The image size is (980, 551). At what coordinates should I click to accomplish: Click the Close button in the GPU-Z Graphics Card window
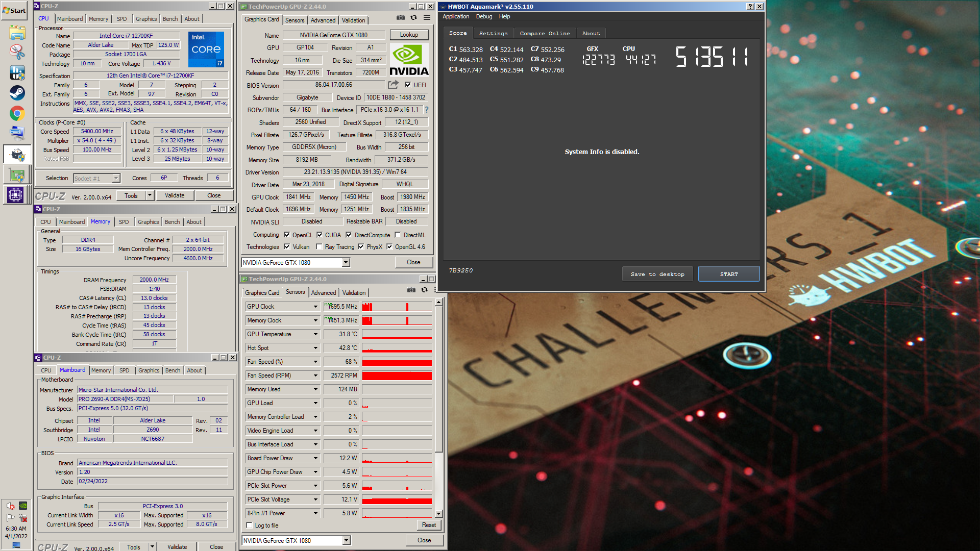pyautogui.click(x=413, y=262)
